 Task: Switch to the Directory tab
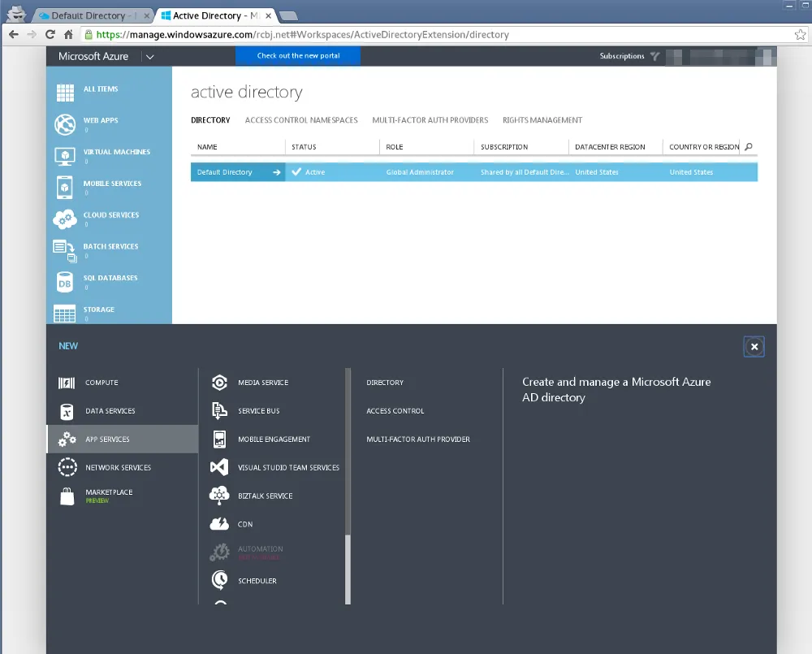point(210,120)
